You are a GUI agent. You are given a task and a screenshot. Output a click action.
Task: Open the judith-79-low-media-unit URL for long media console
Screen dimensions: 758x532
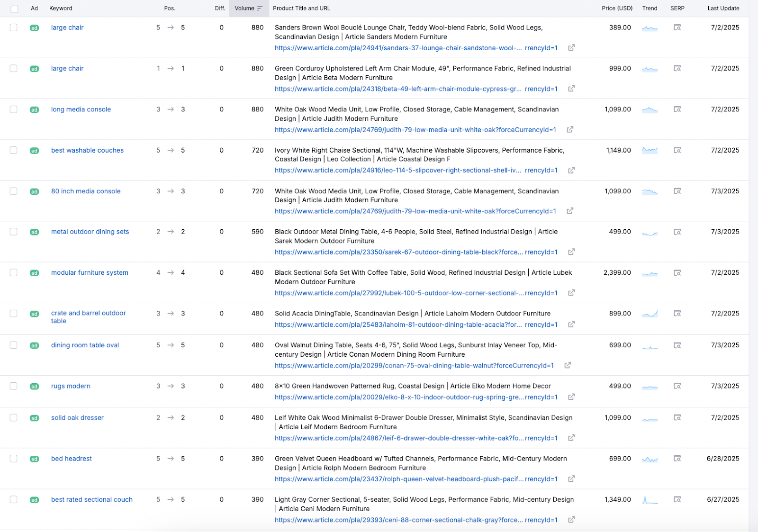415,130
